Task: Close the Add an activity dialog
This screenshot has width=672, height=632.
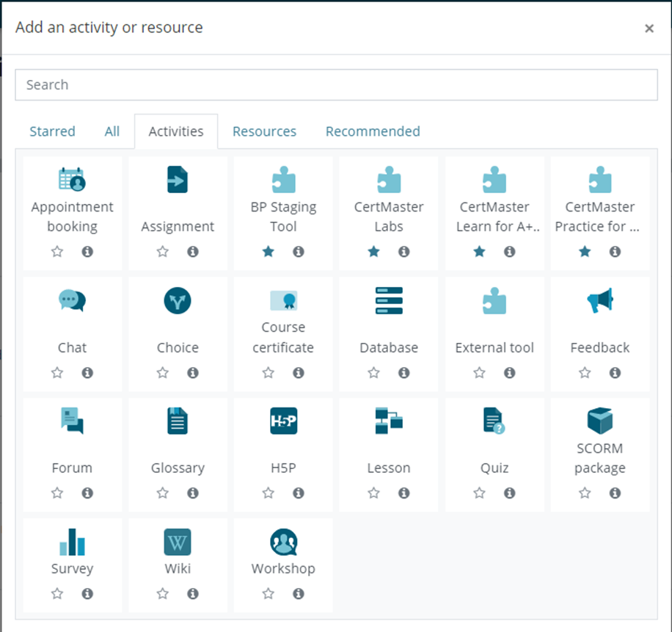Action: click(649, 29)
